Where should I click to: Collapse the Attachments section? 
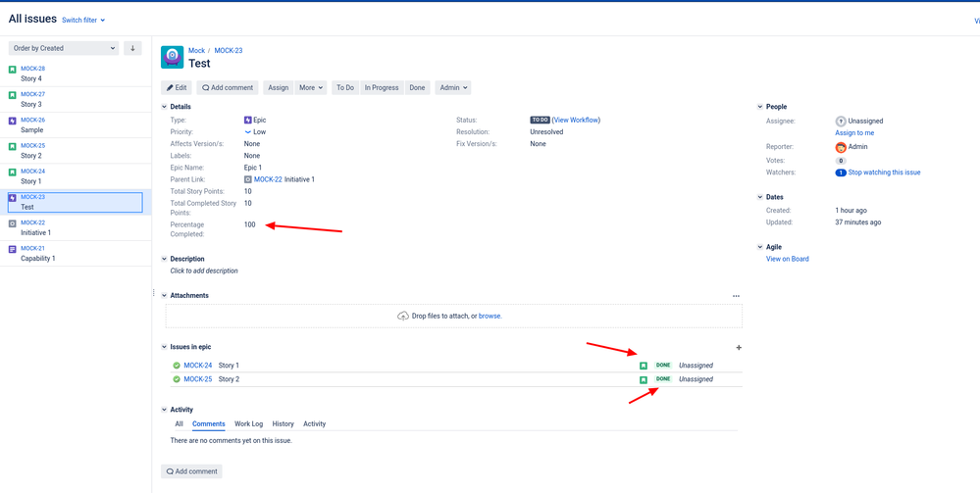tap(165, 296)
